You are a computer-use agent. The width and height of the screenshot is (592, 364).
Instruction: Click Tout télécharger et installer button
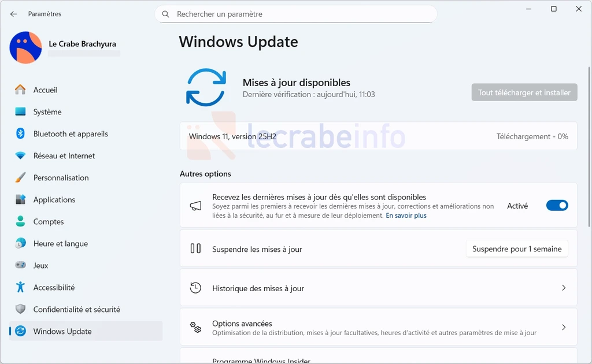coord(524,92)
